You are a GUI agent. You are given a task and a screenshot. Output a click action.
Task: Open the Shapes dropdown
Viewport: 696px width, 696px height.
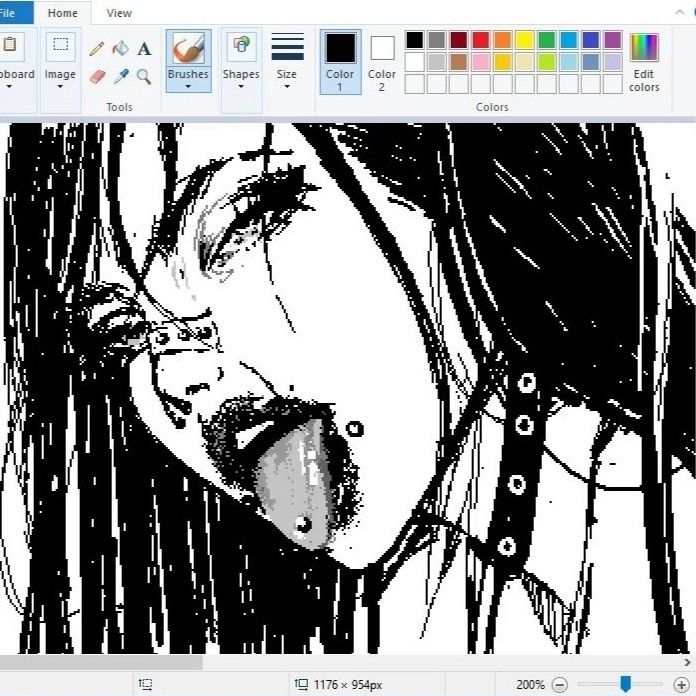pyautogui.click(x=241, y=62)
